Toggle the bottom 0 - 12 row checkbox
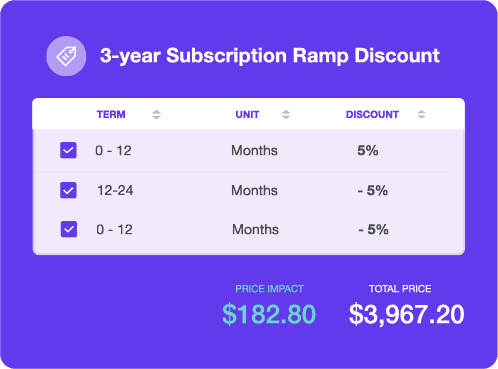Viewport: 498px width, 369px height. 69,229
